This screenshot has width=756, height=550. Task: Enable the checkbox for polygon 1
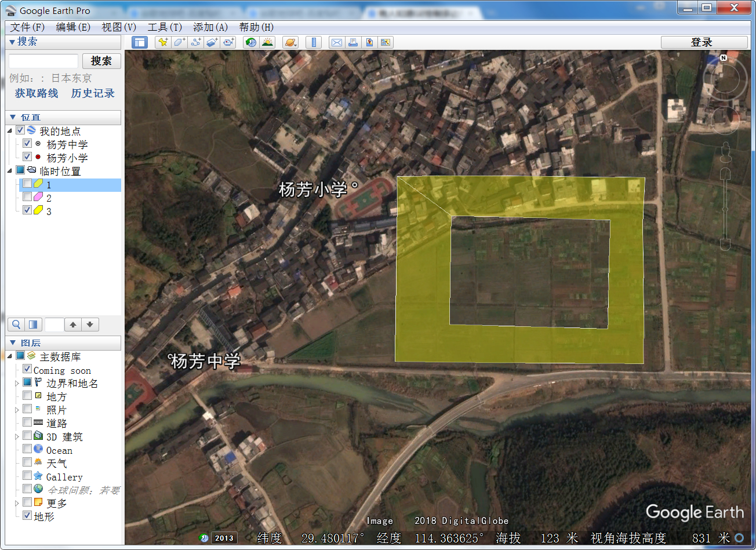point(27,184)
